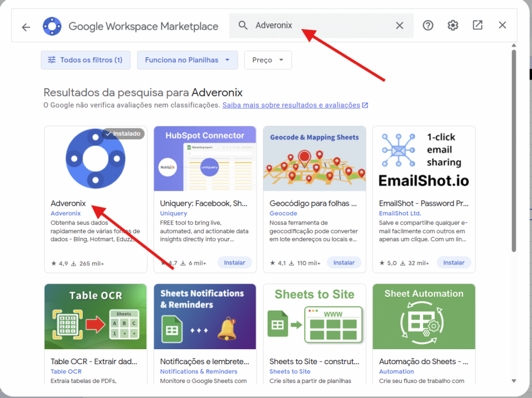Install the Geocódigo para folhas add-on
Image resolution: width=532 pixels, height=398 pixels.
pyautogui.click(x=343, y=262)
